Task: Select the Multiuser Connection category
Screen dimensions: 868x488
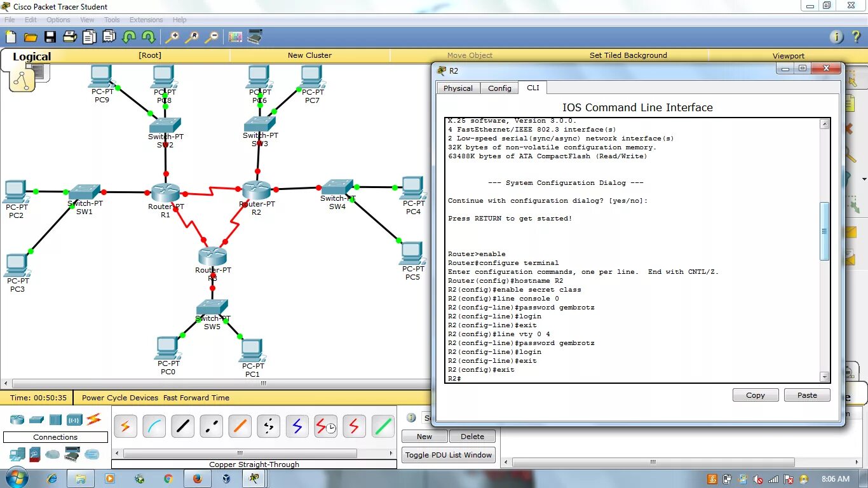Action: [x=92, y=454]
